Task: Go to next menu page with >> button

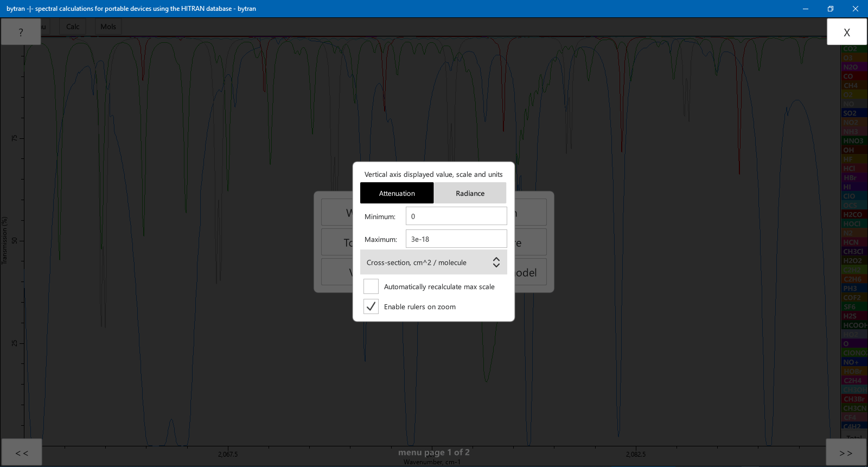Action: coord(846,452)
